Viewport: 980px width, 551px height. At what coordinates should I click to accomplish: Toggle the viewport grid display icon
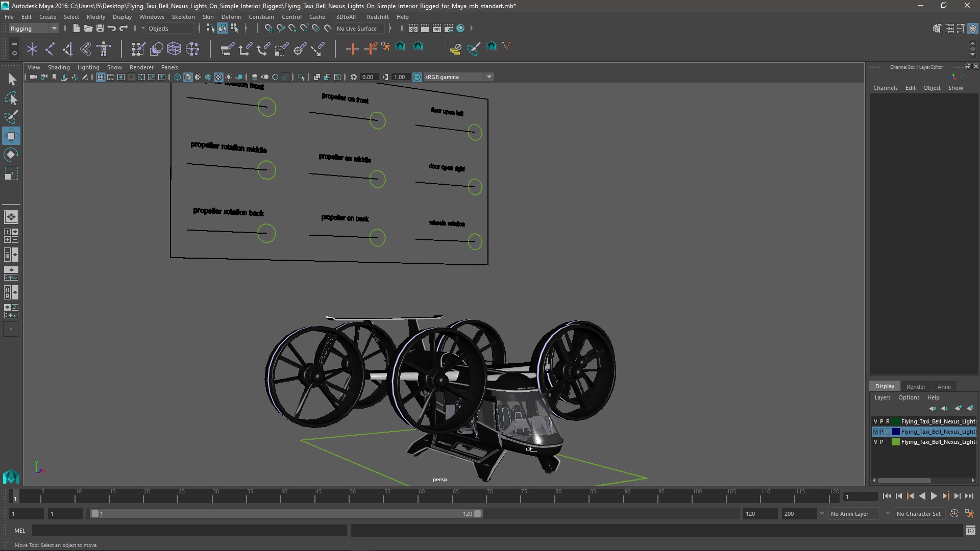pos(101,77)
